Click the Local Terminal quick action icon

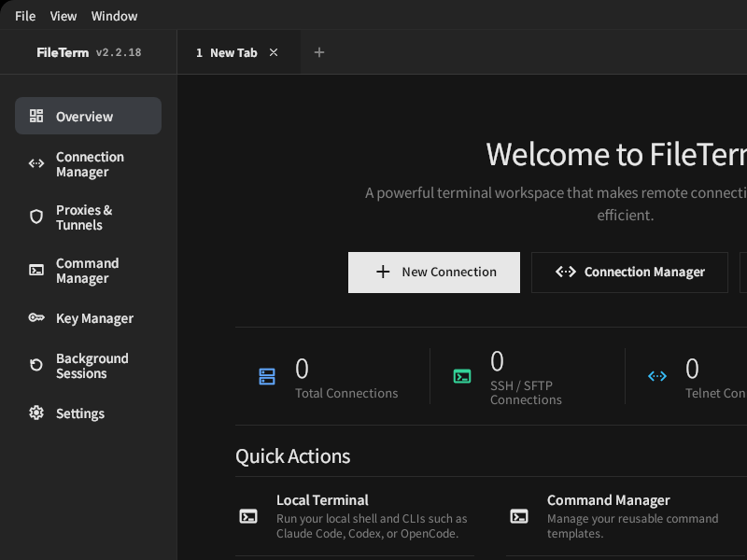[248, 517]
